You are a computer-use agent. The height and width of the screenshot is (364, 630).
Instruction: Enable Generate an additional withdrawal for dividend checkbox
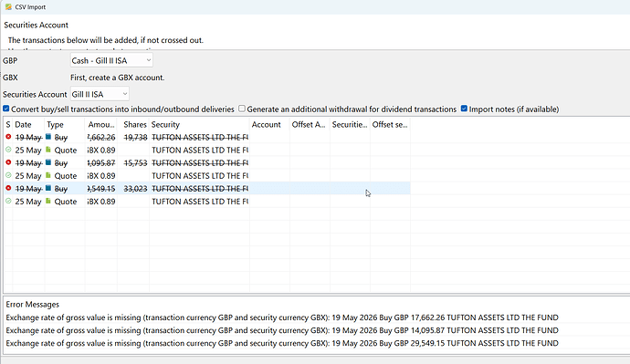pos(242,109)
